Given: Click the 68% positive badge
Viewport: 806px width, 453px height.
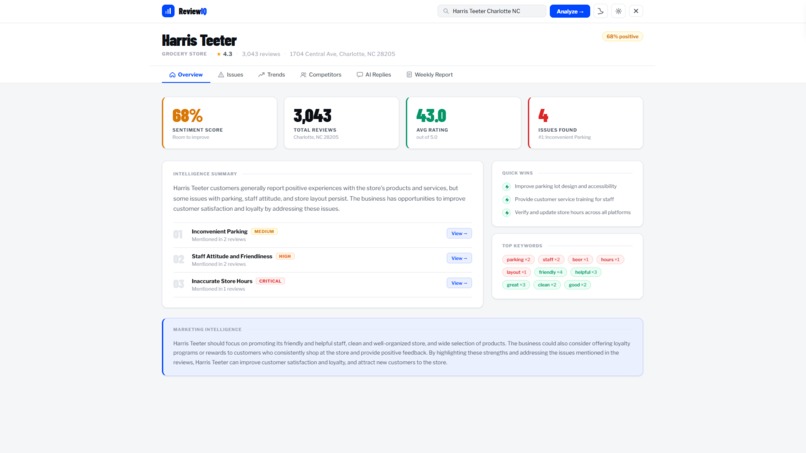Looking at the screenshot, I should pos(622,37).
